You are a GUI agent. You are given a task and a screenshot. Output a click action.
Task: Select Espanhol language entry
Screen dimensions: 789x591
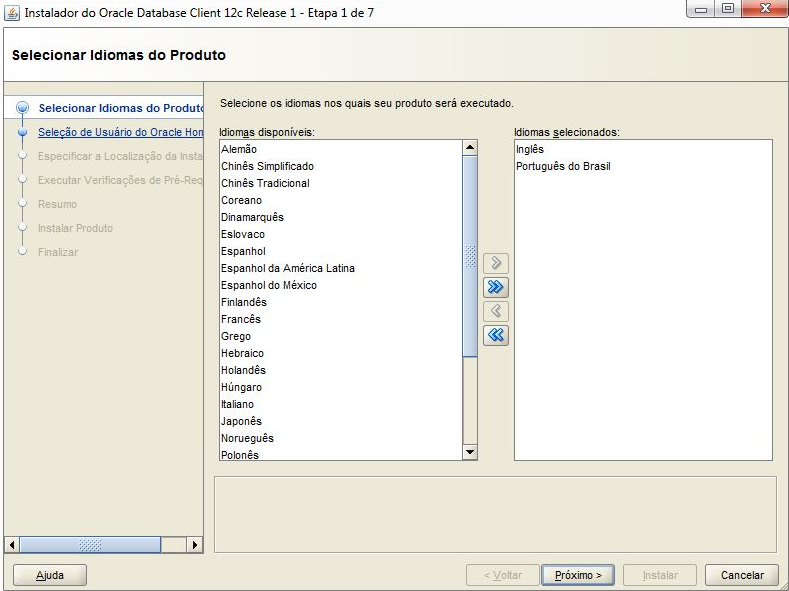tap(341, 251)
